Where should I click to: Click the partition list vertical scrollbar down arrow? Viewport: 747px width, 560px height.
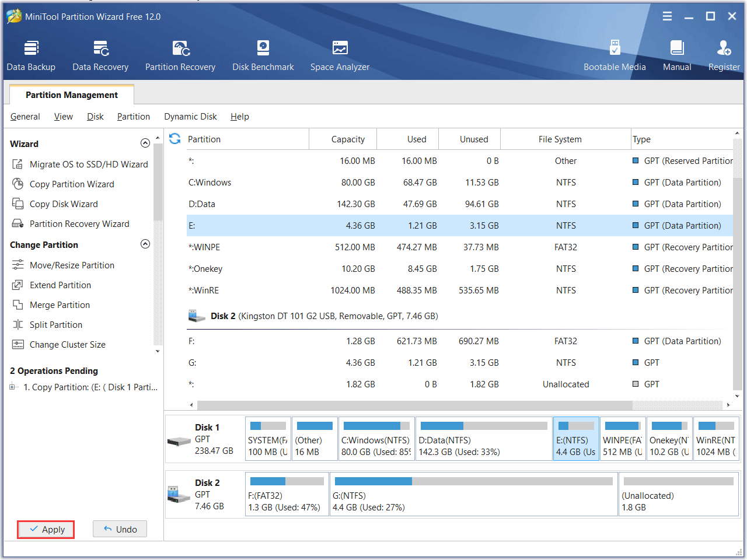738,396
